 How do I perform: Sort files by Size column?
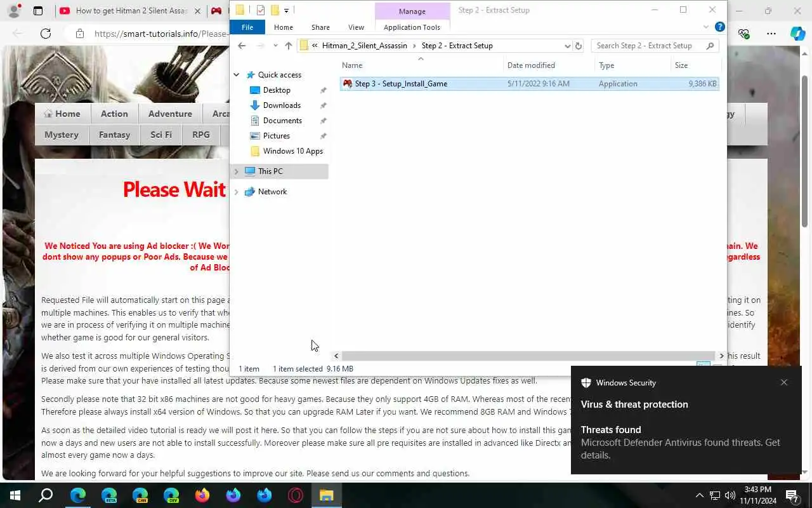695,65
